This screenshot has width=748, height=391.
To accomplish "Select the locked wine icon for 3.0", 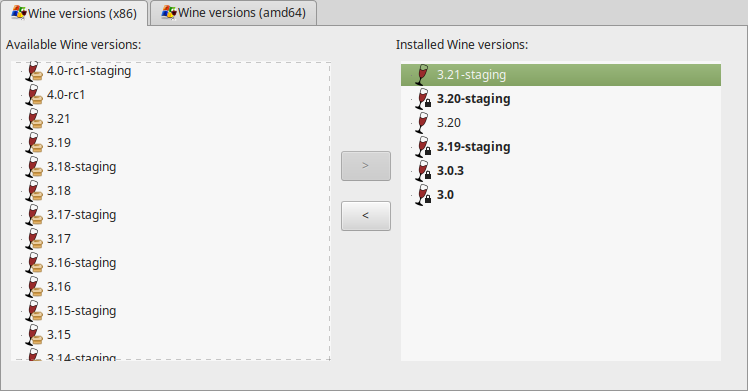I will coord(423,195).
